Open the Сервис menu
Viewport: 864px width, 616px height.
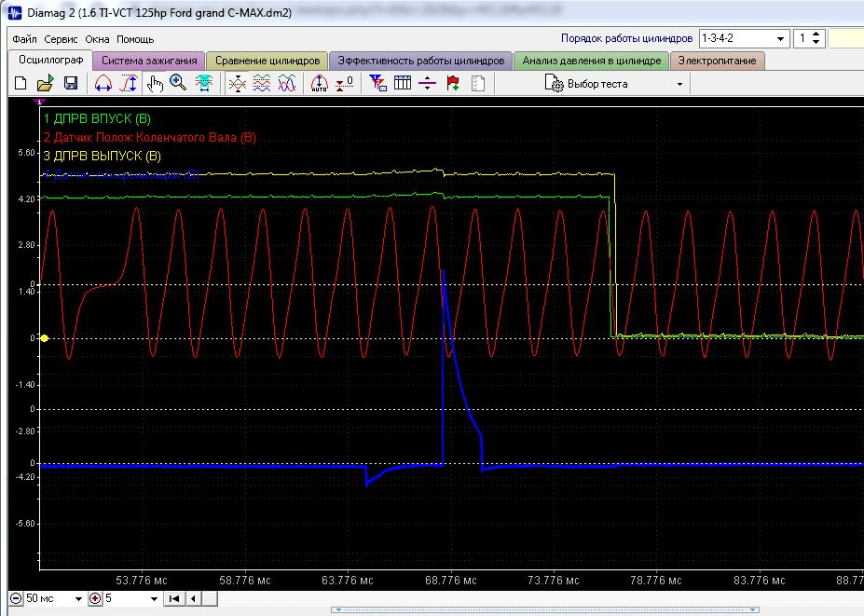click(x=61, y=39)
